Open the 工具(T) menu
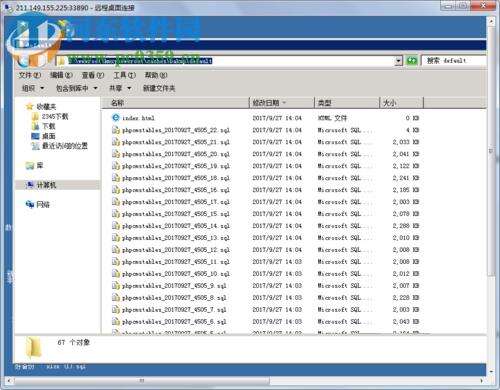This screenshot has height=390, width=500. (125, 75)
